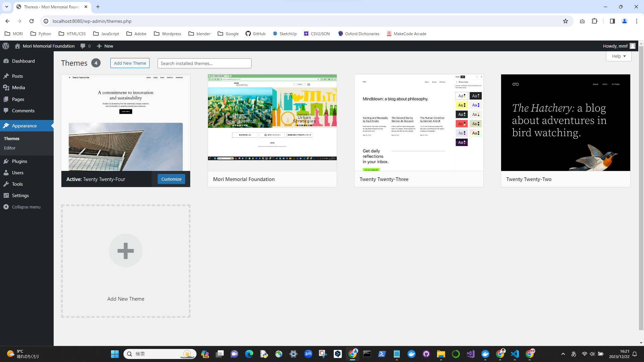This screenshot has height=362, width=644.
Task: Open Dashboard from the sidebar
Action: pyautogui.click(x=23, y=61)
